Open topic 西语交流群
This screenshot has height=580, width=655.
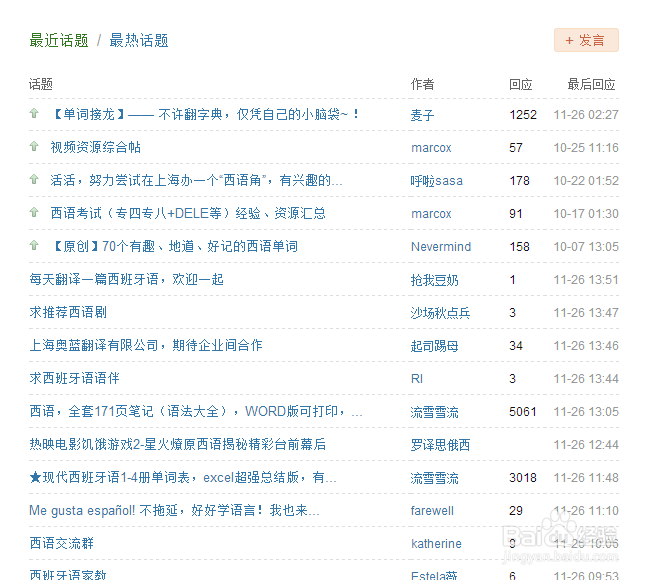point(61,543)
